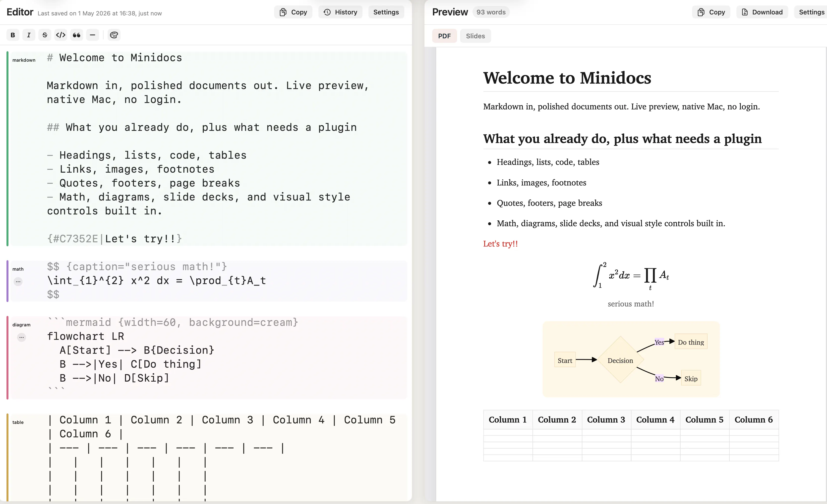Click the '# Welcome to Minidocs' editor line

click(115, 58)
